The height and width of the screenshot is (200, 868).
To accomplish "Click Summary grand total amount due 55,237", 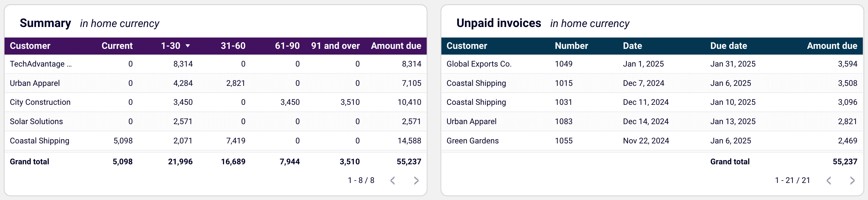I will (x=409, y=162).
